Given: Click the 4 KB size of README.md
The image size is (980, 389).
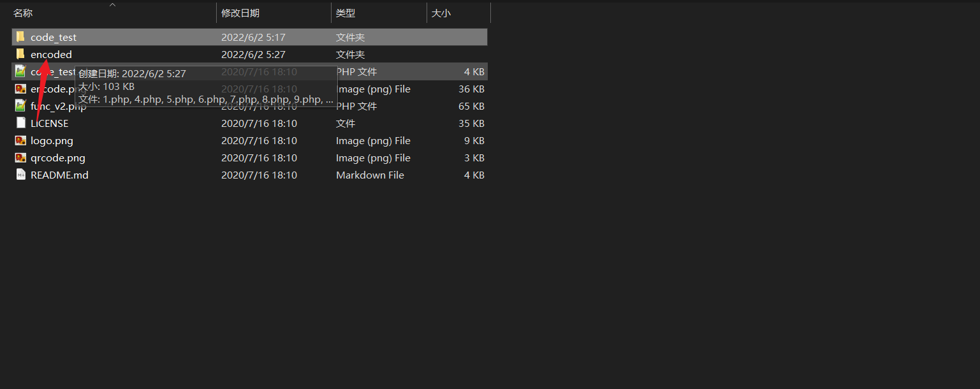Looking at the screenshot, I should (x=474, y=175).
